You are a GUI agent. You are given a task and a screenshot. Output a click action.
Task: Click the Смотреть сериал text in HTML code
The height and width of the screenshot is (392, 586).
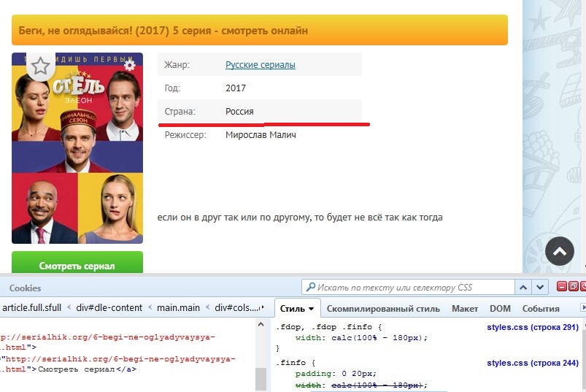tap(76, 369)
